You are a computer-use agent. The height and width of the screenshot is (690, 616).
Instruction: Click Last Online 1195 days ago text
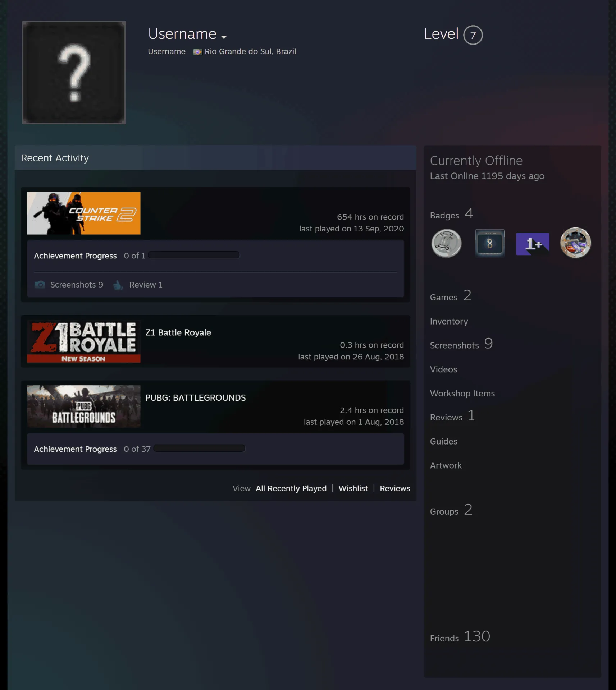pos(487,176)
